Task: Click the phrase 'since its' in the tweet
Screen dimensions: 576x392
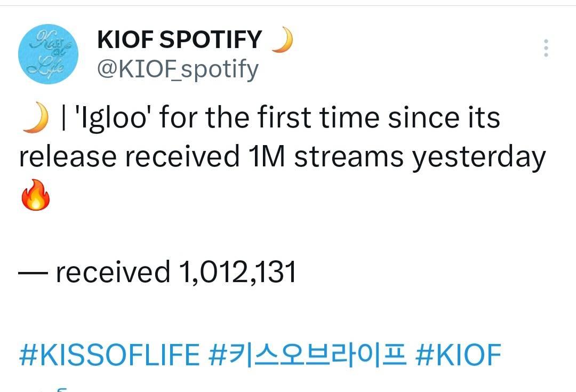Action: tap(444, 118)
